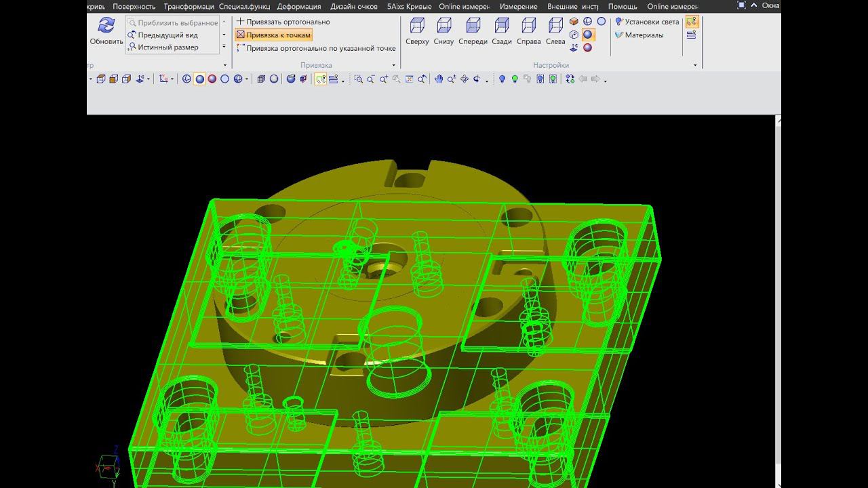Screen dimensions: 868x488
Task: Click the zoom window magnifier in the toolbar
Action: pyautogui.click(x=358, y=79)
